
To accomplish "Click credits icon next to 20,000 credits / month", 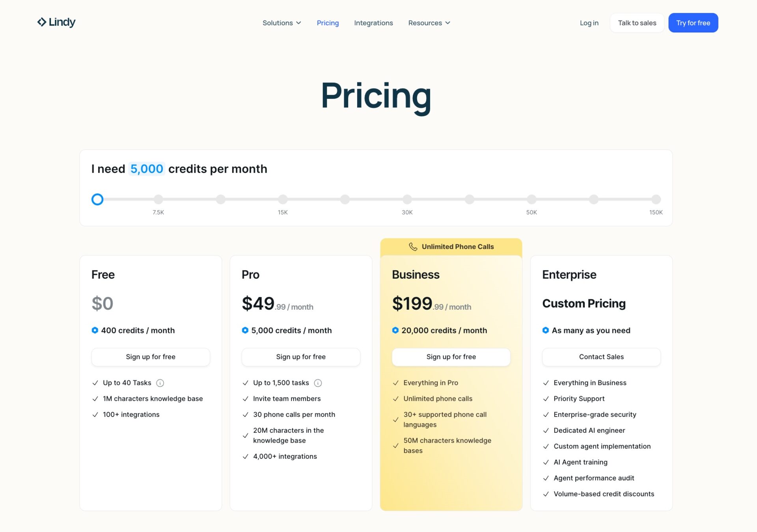I will coord(395,330).
